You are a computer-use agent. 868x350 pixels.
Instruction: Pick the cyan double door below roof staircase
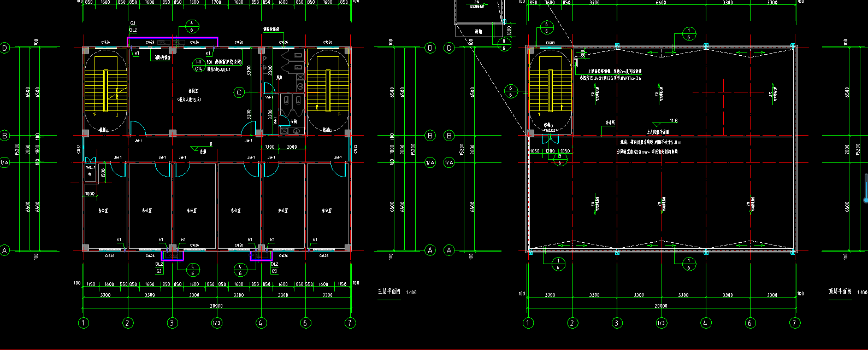(x=550, y=139)
